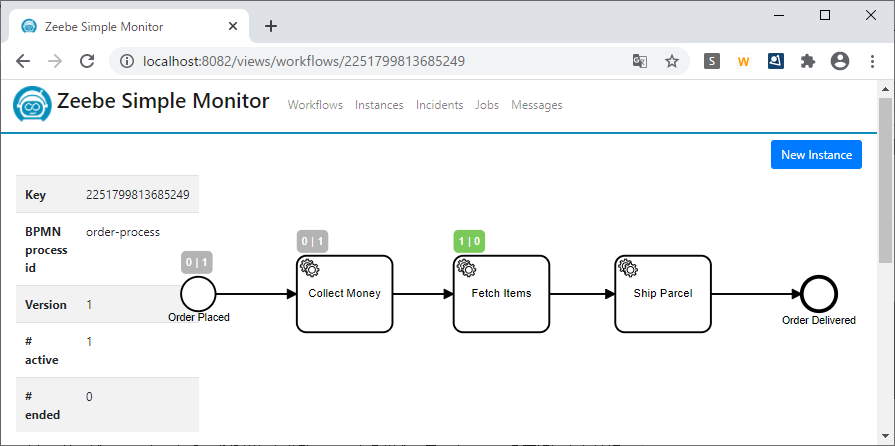The height and width of the screenshot is (446, 895).
Task: Click the Order Delivered label
Action: tap(819, 320)
